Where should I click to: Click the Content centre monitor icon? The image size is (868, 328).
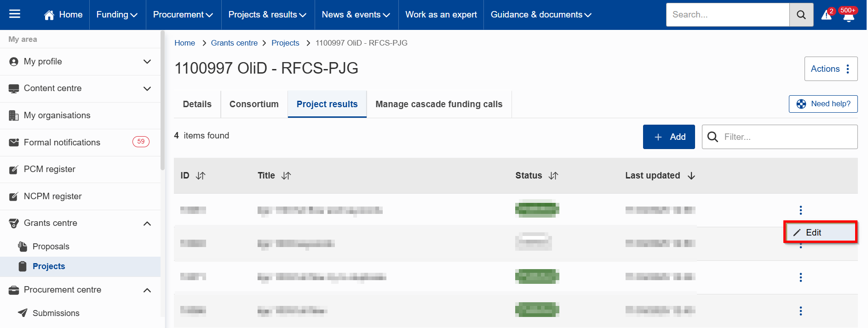[x=14, y=89]
